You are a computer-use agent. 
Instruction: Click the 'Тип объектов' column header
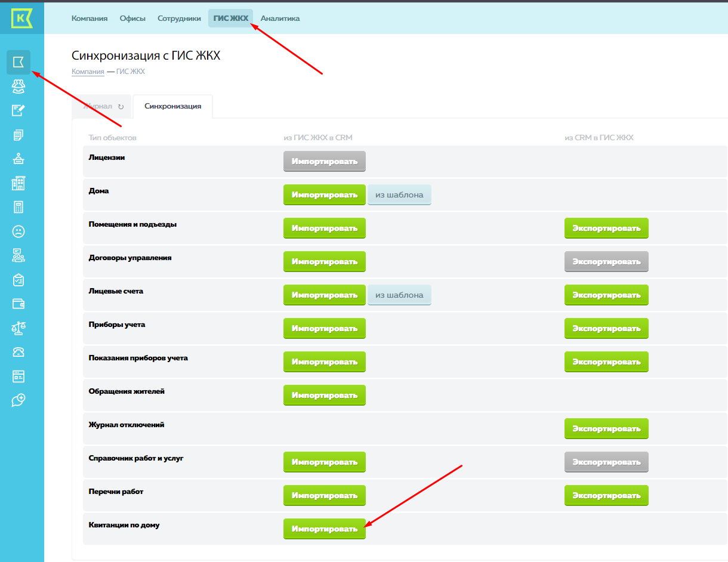click(113, 138)
